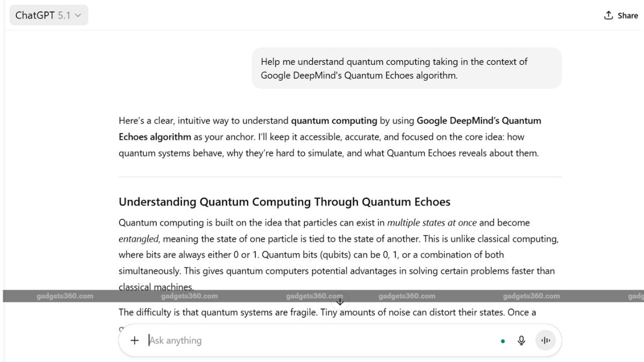644x362 pixels.
Task: Launch voice mode with the waveform icon
Action: coord(546,340)
